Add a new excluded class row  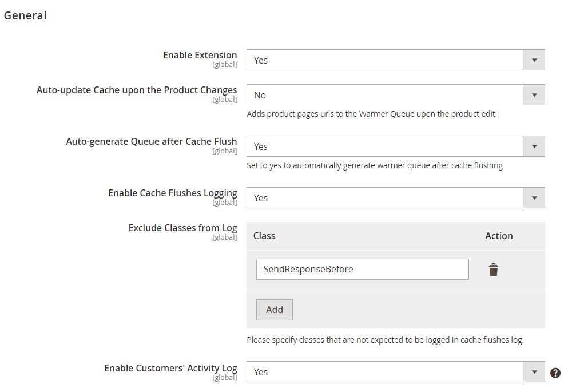coord(274,310)
